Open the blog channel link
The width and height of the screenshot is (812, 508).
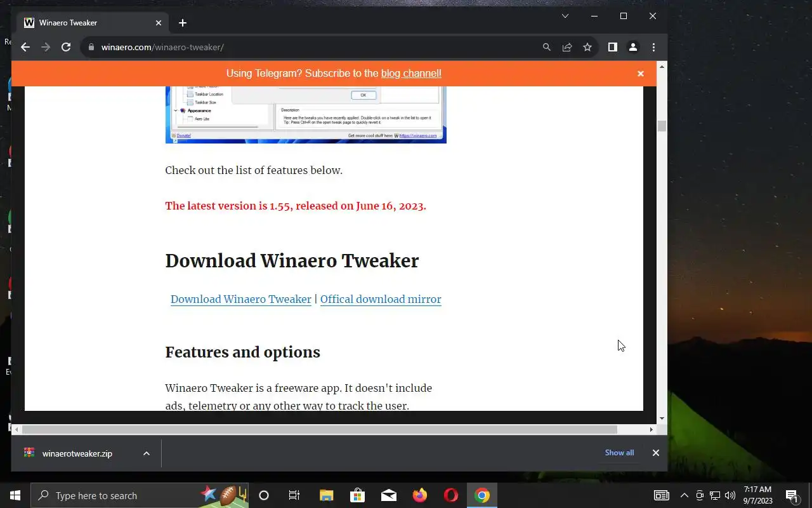(x=411, y=73)
